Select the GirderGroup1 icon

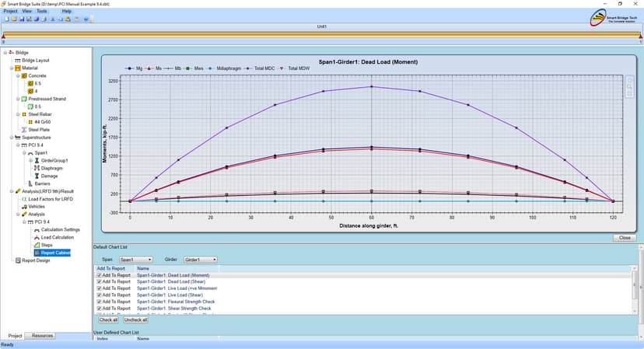point(37,161)
